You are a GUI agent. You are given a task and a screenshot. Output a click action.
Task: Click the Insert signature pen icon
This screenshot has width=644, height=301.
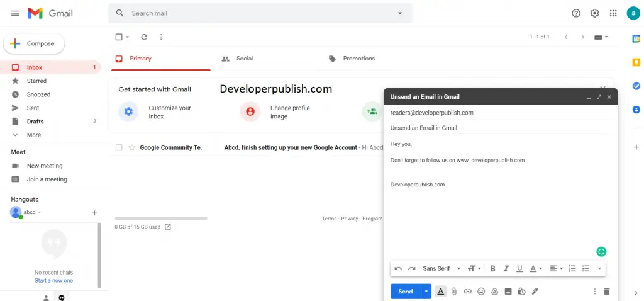click(535, 292)
